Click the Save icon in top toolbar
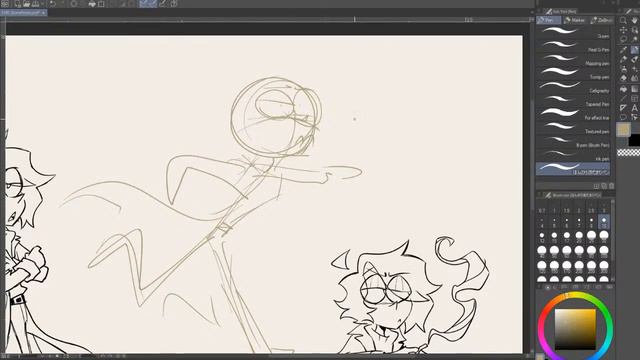Viewport: 640px width, 360px height. pyautogui.click(x=36, y=4)
